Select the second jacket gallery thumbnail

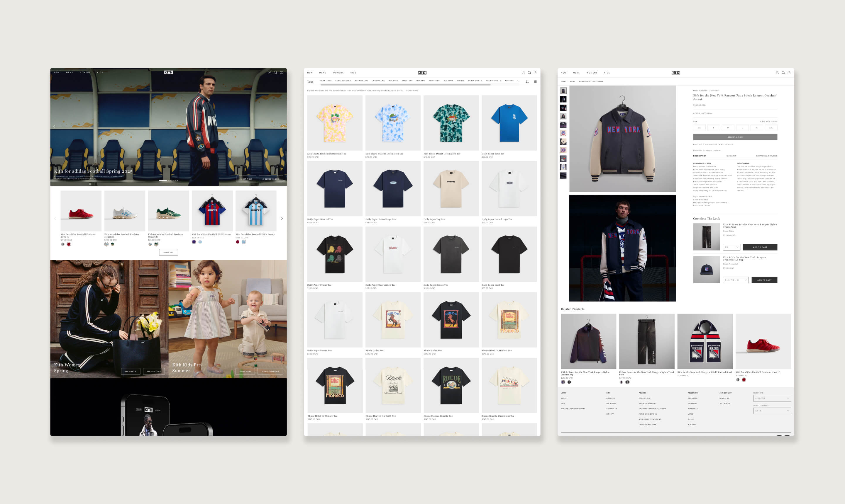563,99
